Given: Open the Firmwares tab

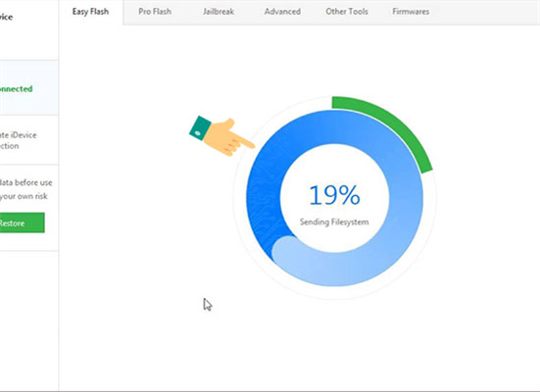Looking at the screenshot, I should click(x=411, y=12).
